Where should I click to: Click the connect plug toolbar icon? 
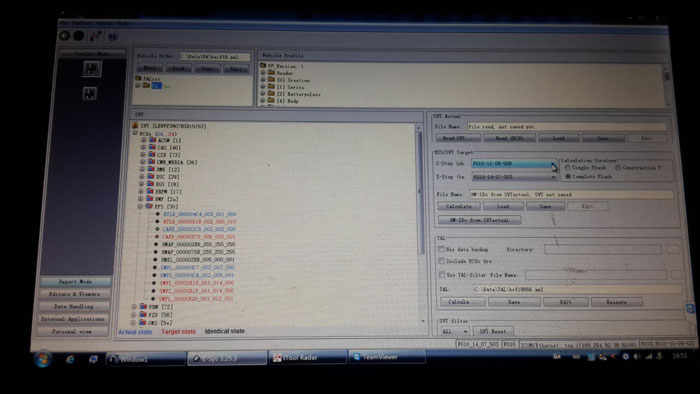[x=96, y=36]
